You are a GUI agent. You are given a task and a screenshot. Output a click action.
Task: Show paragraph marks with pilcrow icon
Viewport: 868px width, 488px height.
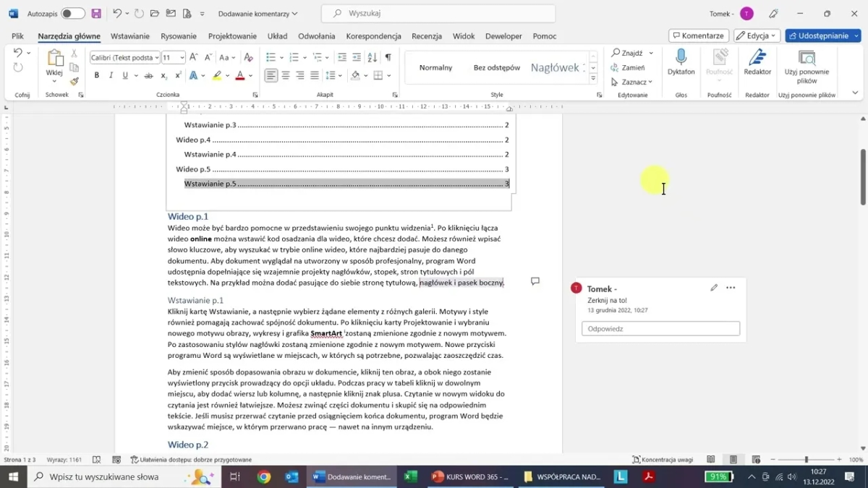(388, 57)
